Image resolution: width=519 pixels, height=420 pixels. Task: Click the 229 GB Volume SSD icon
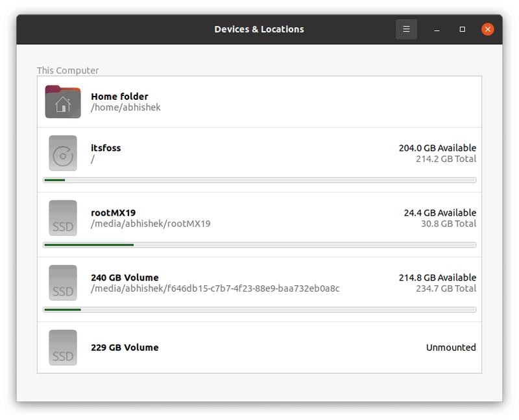[63, 347]
